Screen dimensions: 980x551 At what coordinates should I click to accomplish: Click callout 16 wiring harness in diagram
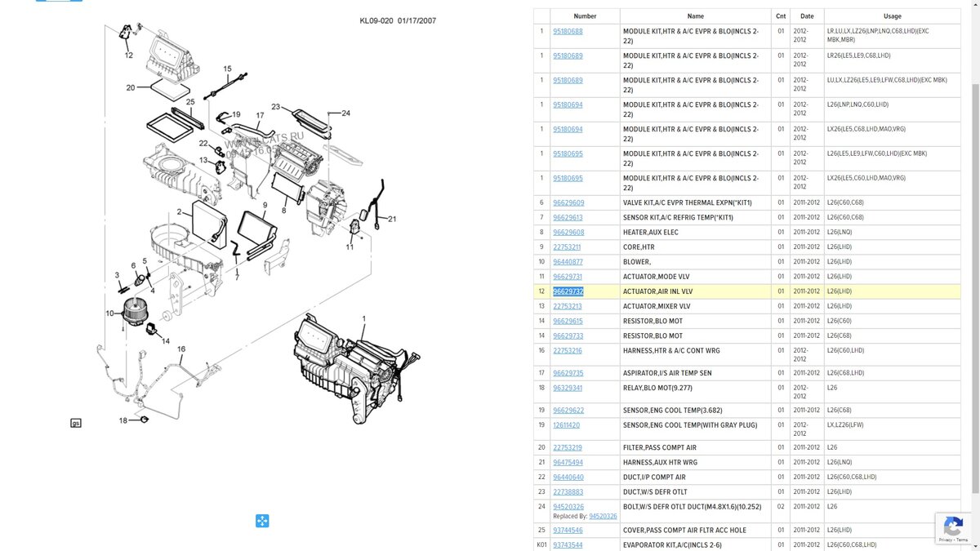(181, 349)
